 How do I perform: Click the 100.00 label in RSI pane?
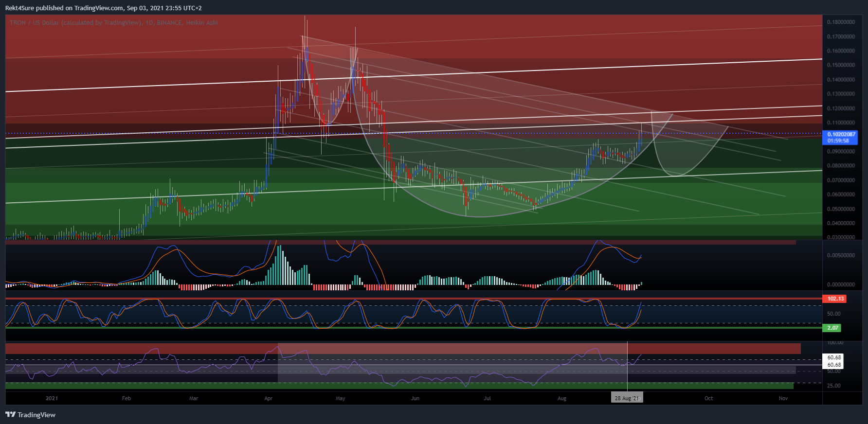[x=835, y=343]
